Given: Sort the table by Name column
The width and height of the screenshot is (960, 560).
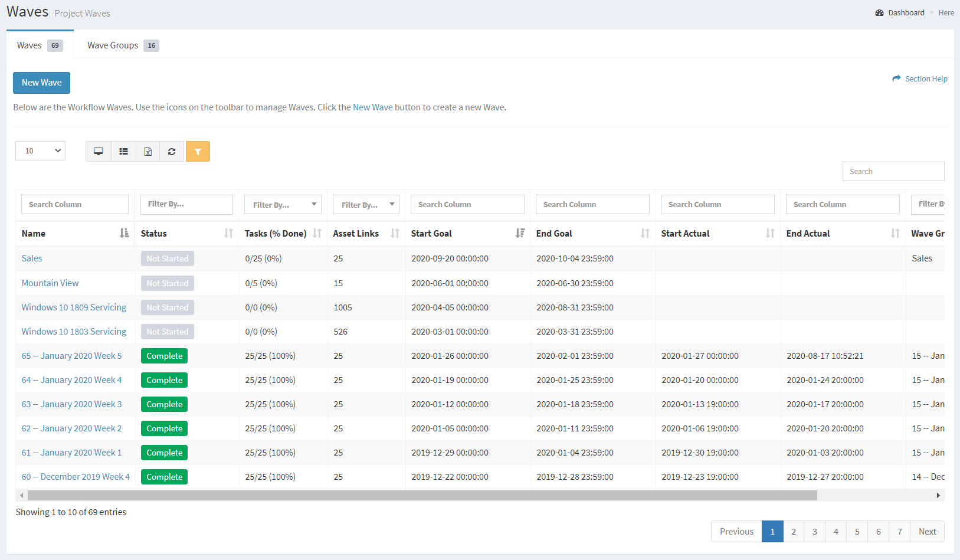Looking at the screenshot, I should pyautogui.click(x=124, y=233).
